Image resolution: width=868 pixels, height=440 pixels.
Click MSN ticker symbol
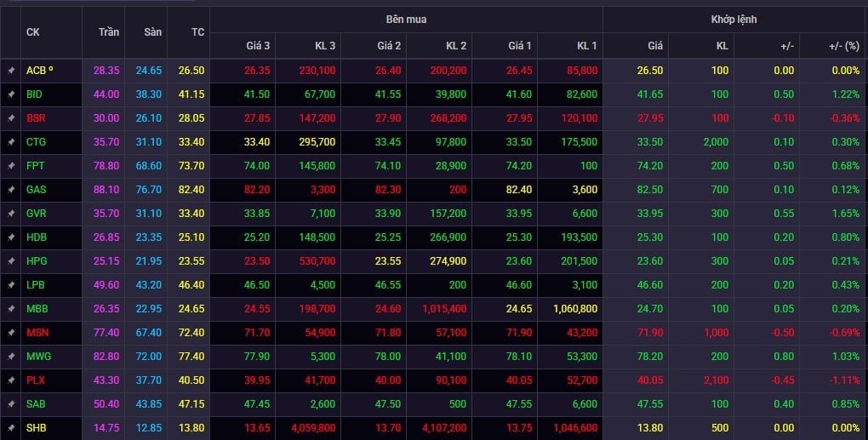coord(37,332)
